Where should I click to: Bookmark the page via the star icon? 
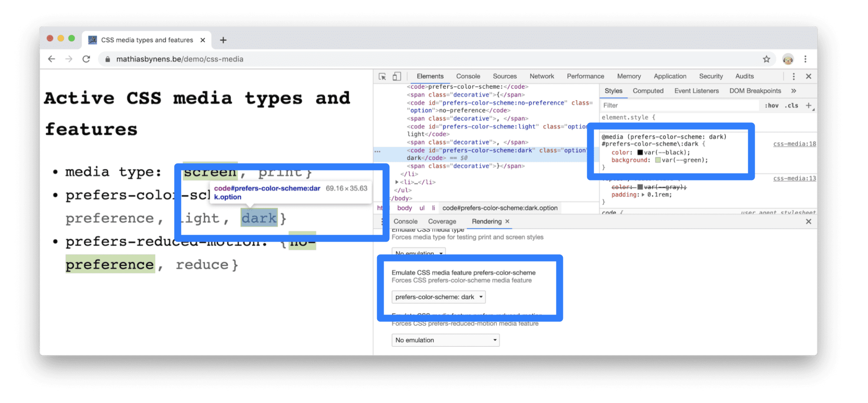[766, 59]
